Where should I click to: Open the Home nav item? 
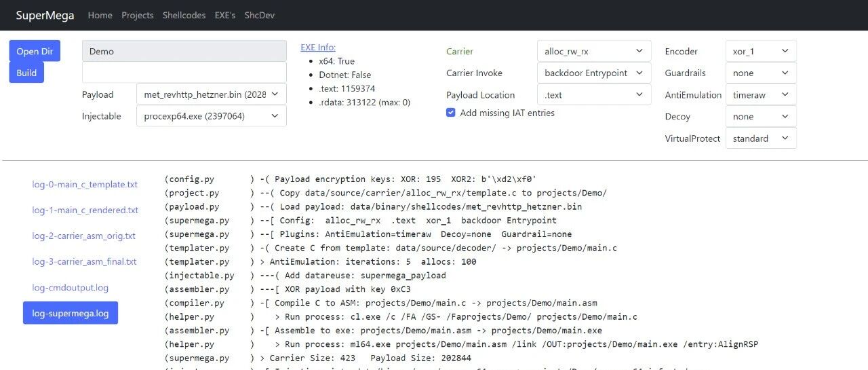(x=100, y=15)
